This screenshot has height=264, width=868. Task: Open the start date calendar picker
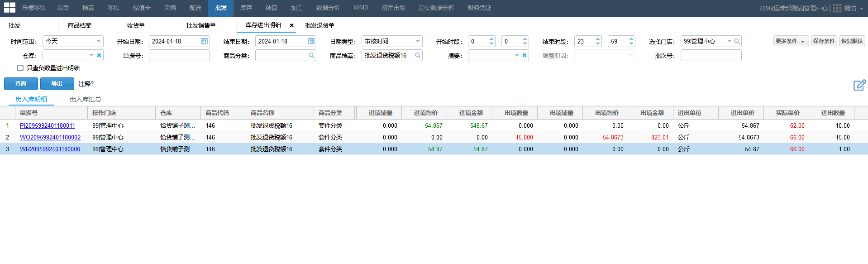pos(205,41)
